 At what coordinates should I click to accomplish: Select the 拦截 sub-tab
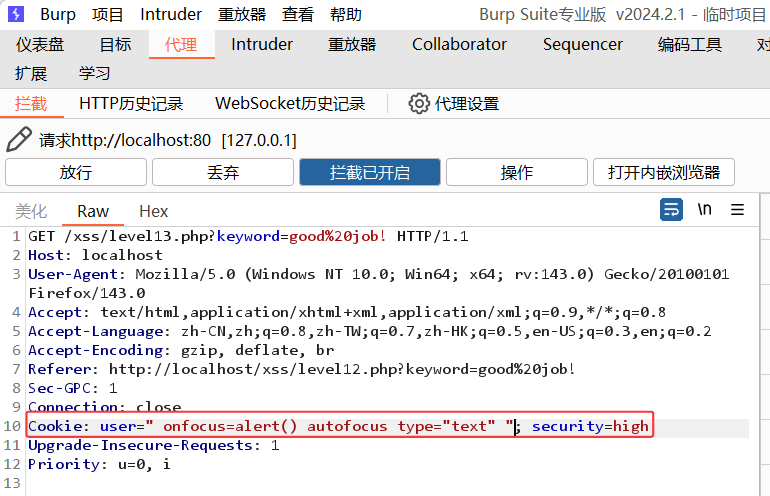click(x=31, y=104)
